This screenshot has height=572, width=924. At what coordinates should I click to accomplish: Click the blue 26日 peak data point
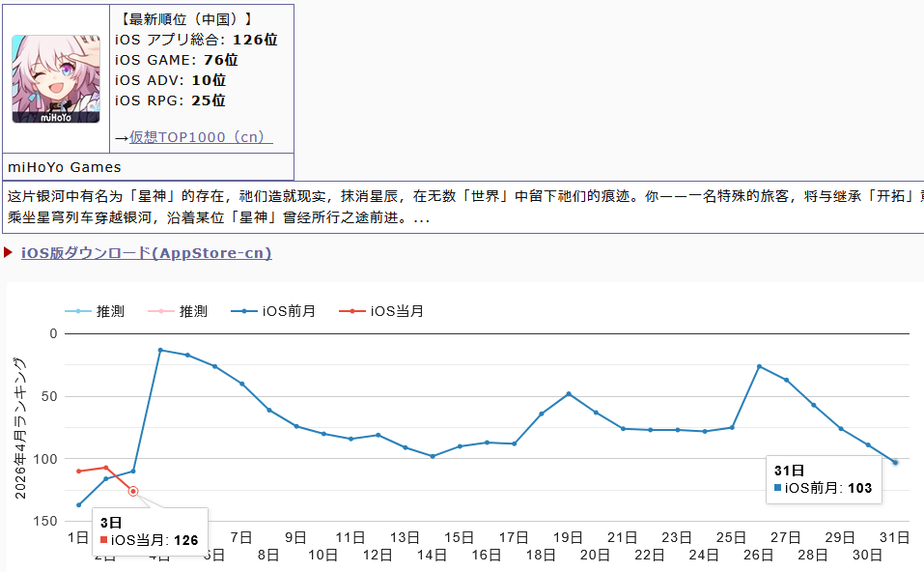tap(759, 367)
